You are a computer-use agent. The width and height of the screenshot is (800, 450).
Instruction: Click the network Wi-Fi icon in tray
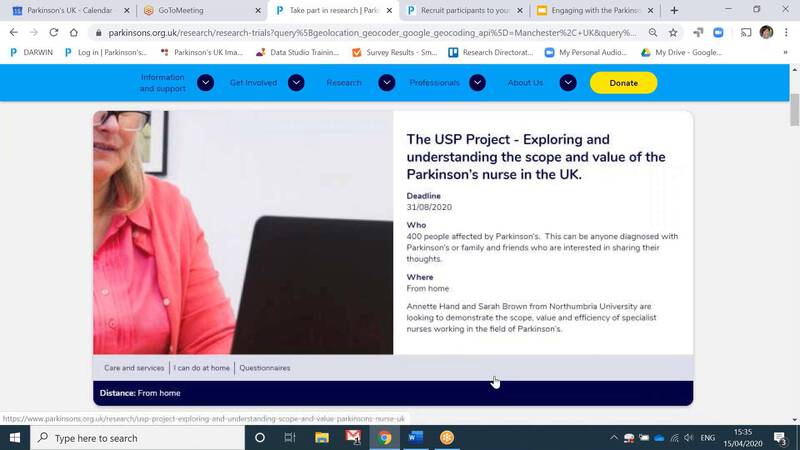(674, 438)
